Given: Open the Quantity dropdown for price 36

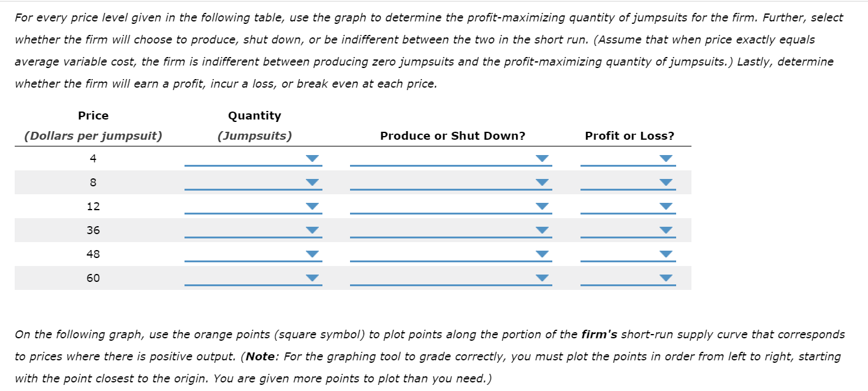Looking at the screenshot, I should [x=311, y=229].
